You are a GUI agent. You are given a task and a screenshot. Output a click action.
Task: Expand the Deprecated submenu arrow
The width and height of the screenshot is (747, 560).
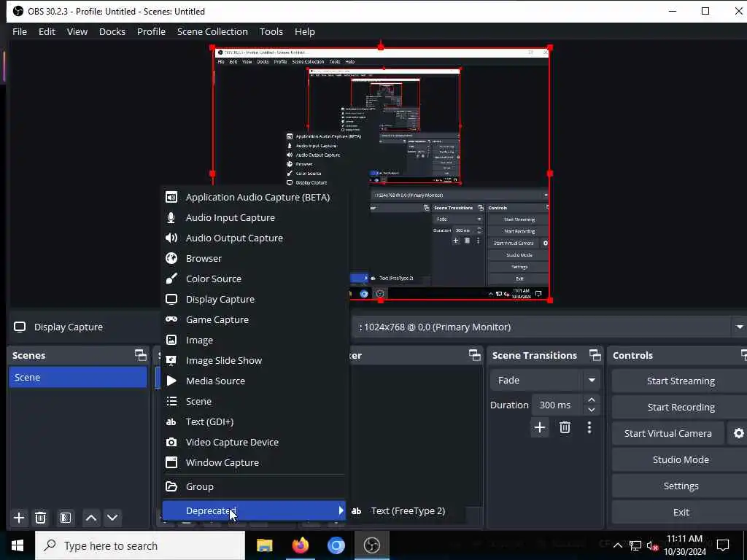pyautogui.click(x=341, y=510)
